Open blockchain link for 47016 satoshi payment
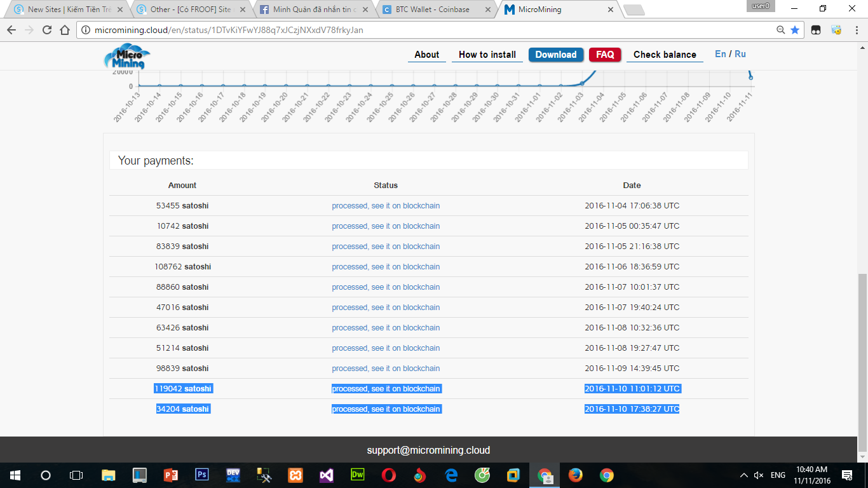The width and height of the screenshot is (868, 488). (386, 308)
